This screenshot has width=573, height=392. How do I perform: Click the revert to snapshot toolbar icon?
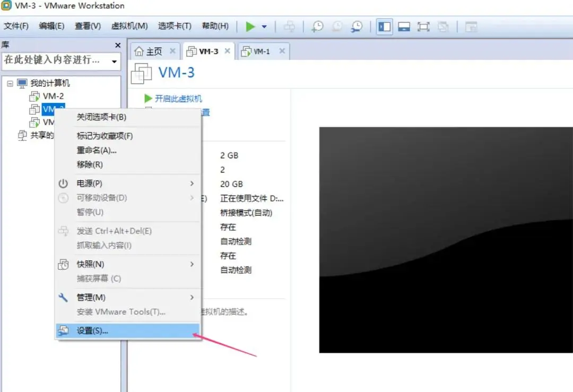pos(337,27)
